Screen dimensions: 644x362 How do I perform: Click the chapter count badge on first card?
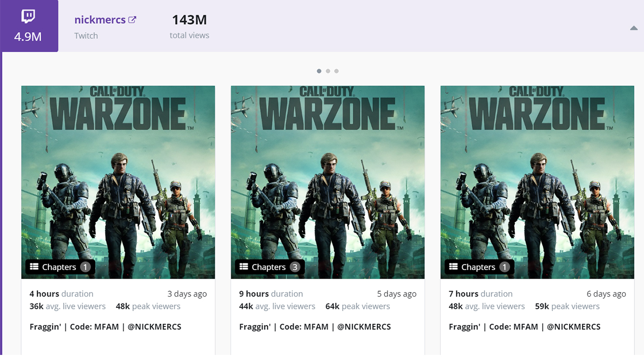[x=85, y=267]
